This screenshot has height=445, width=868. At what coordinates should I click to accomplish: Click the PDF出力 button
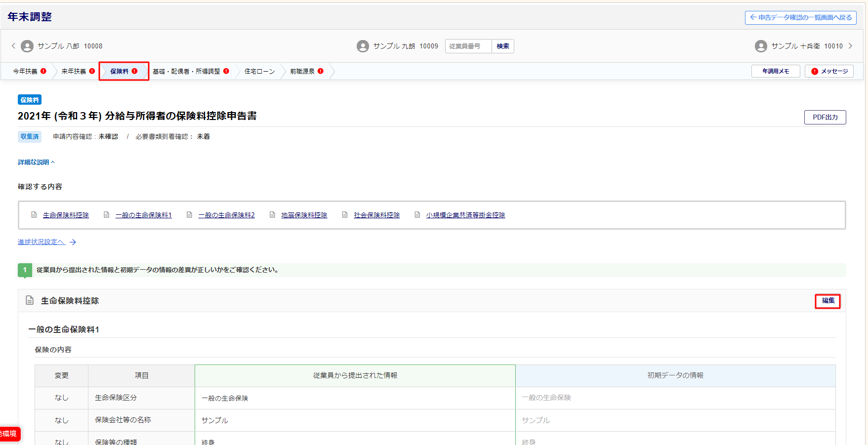click(825, 117)
